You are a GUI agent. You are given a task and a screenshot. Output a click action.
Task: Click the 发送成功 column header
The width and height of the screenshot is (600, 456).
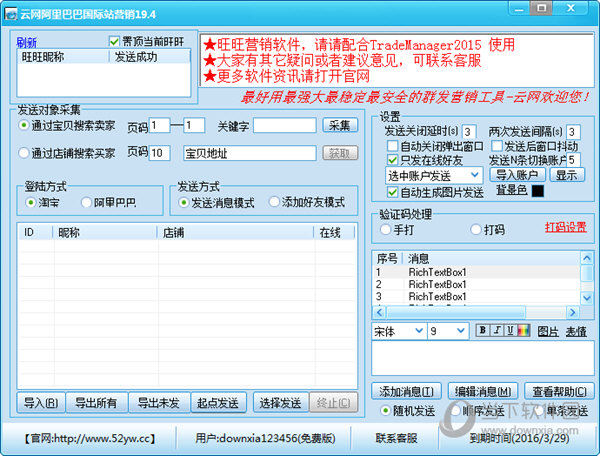click(x=149, y=57)
